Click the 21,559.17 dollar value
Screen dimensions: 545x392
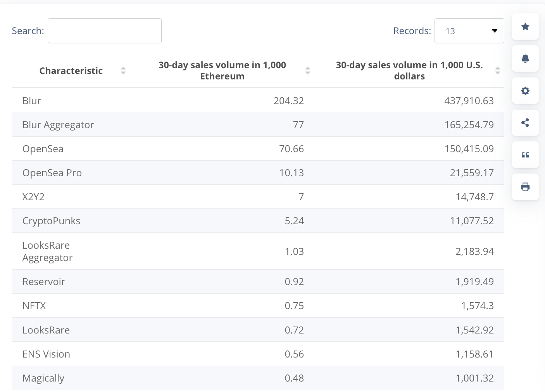(x=472, y=173)
